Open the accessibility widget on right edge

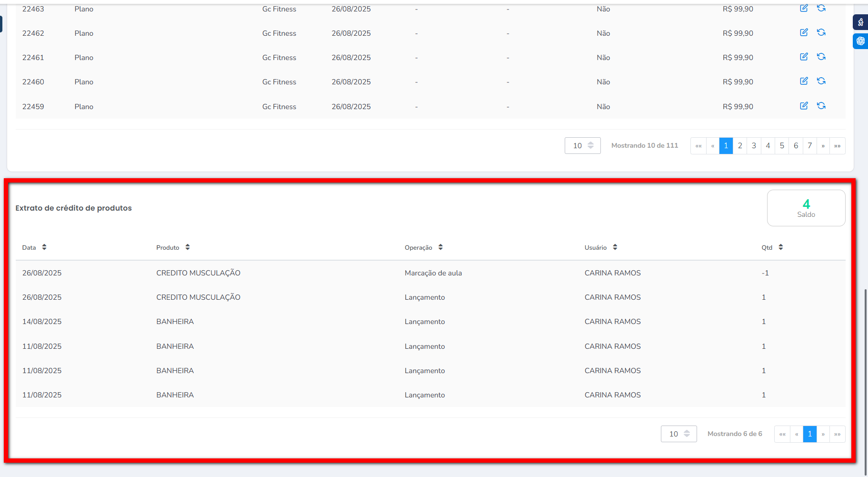[x=860, y=22]
